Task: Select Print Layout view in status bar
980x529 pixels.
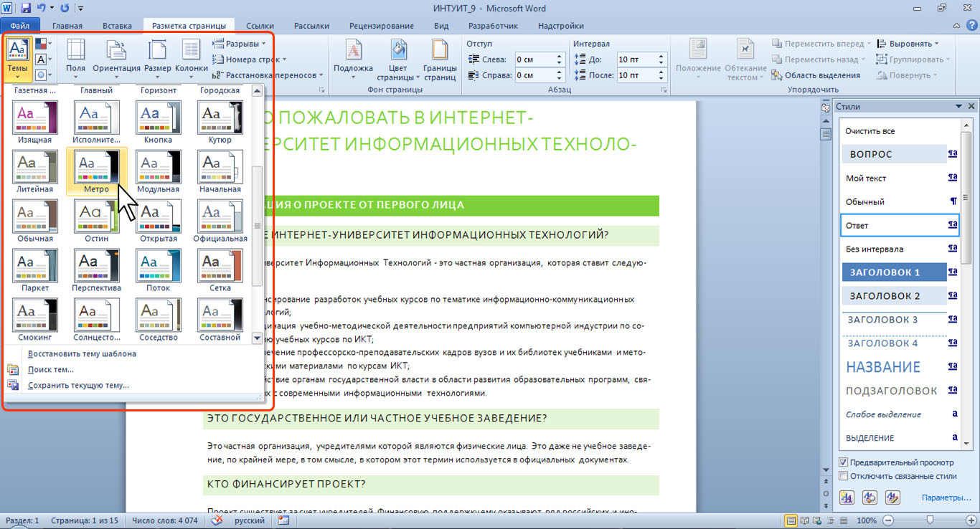Action: pyautogui.click(x=791, y=520)
